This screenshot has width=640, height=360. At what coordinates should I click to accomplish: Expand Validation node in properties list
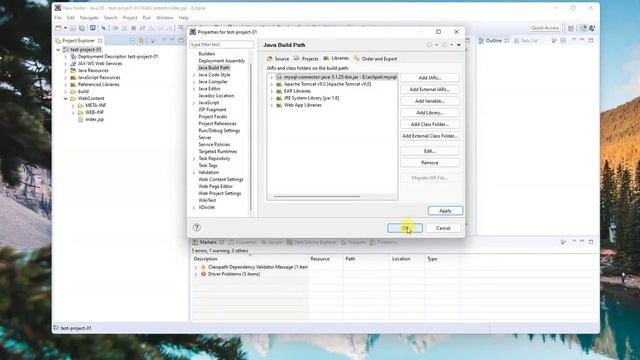pos(194,173)
